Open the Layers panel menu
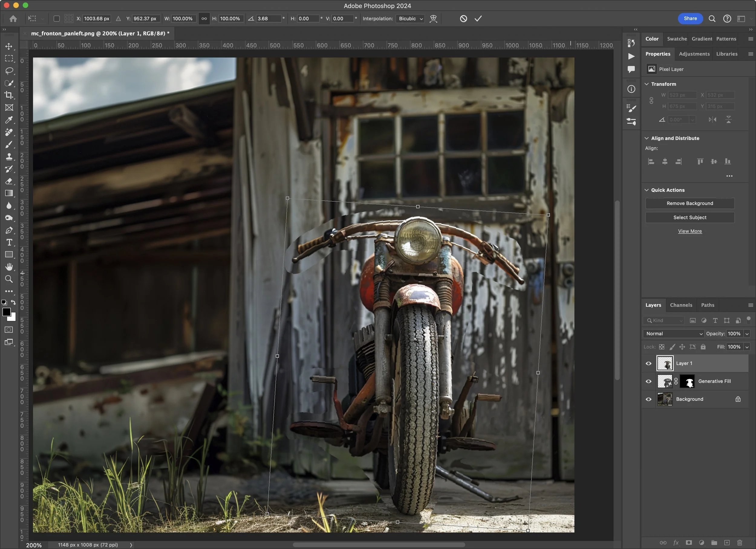 [750, 305]
